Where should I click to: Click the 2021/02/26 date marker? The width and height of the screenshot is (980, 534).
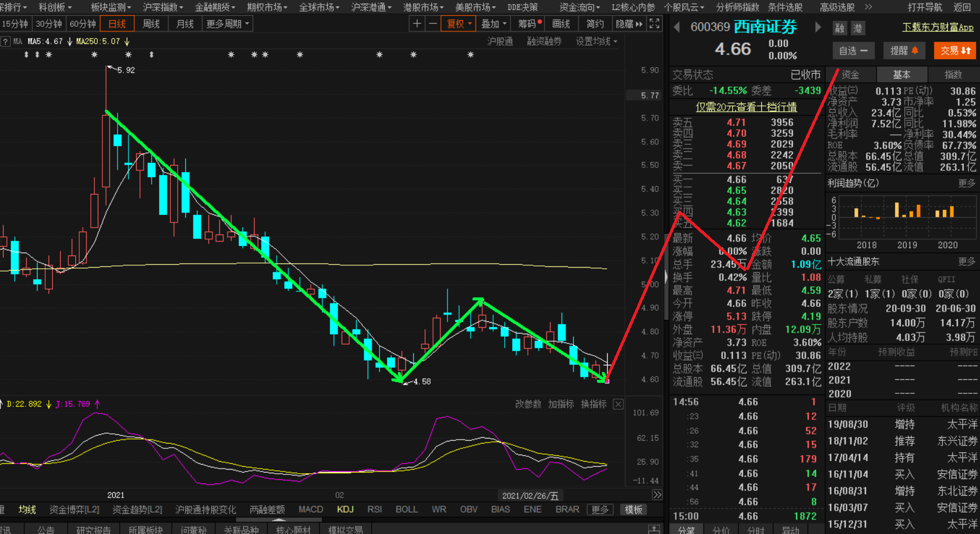tap(530, 496)
